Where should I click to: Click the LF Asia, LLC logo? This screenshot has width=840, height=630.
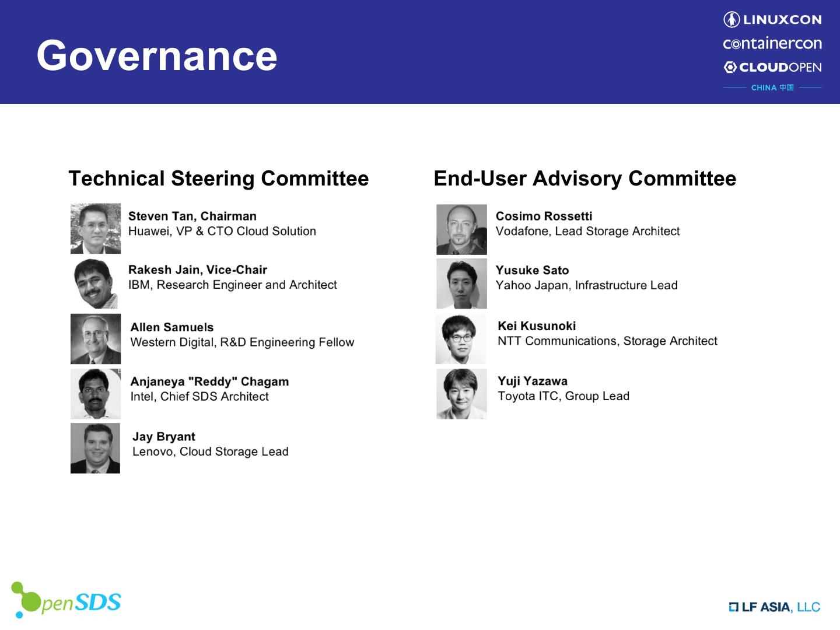(x=775, y=607)
